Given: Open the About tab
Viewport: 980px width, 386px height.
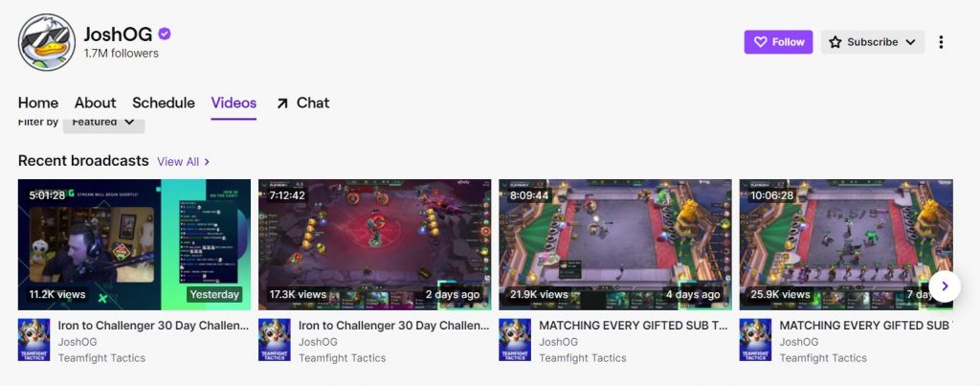Looking at the screenshot, I should tap(95, 102).
